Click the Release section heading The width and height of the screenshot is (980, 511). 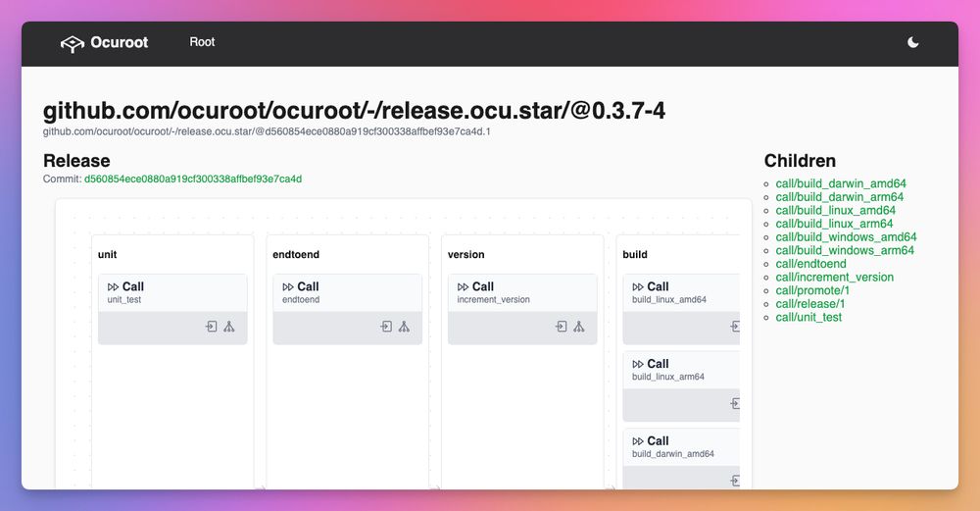click(76, 161)
